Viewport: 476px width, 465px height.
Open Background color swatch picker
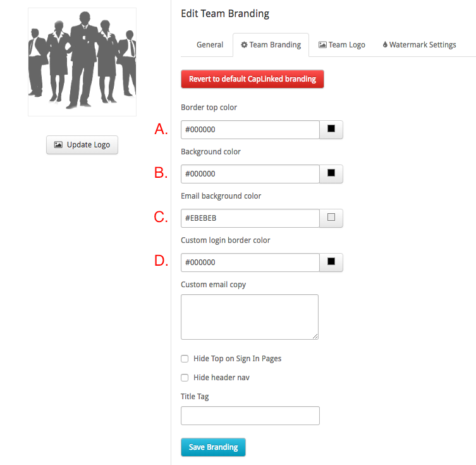(x=331, y=174)
